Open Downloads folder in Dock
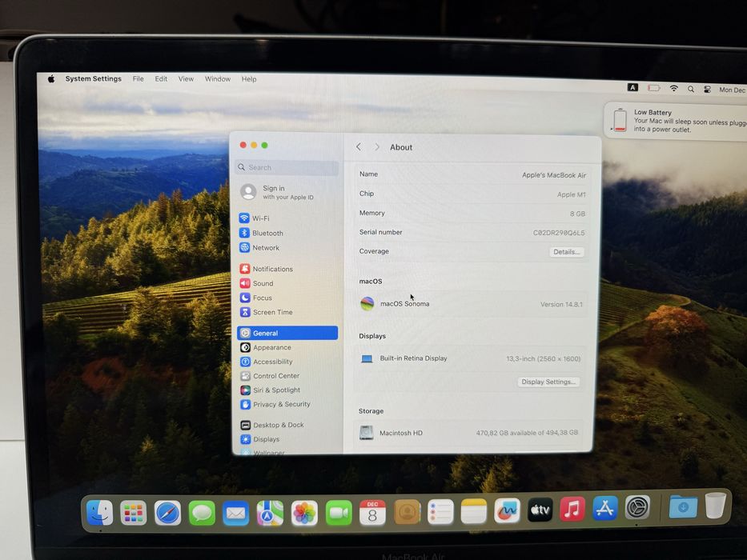The width and height of the screenshot is (747, 560). pyautogui.click(x=683, y=506)
